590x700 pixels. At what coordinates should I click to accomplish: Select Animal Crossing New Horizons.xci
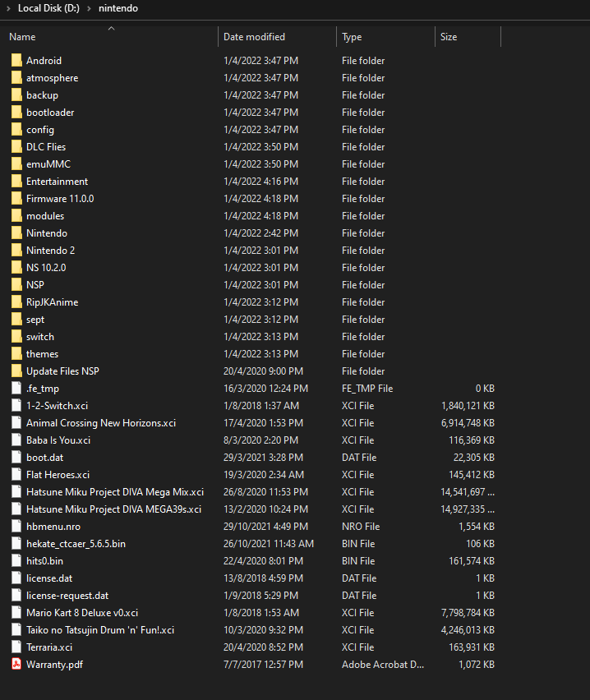pyautogui.click(x=101, y=423)
